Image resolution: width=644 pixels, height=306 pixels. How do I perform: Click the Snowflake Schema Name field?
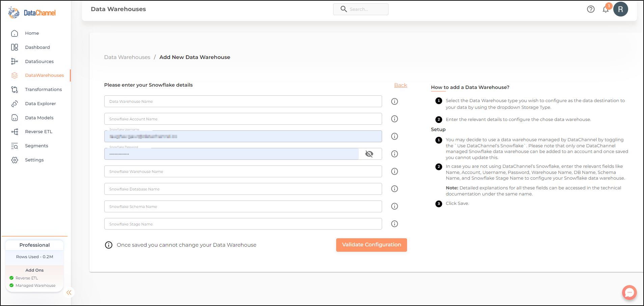[x=243, y=207]
